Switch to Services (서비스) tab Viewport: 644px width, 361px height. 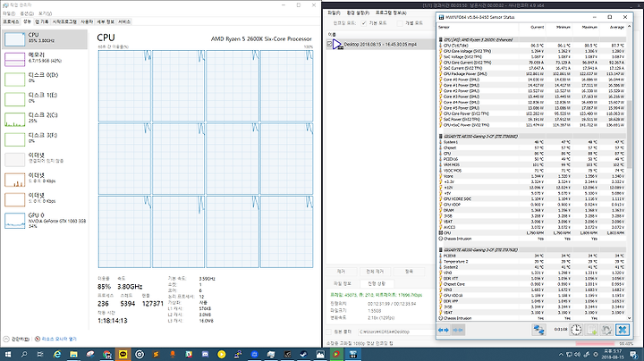point(124,21)
